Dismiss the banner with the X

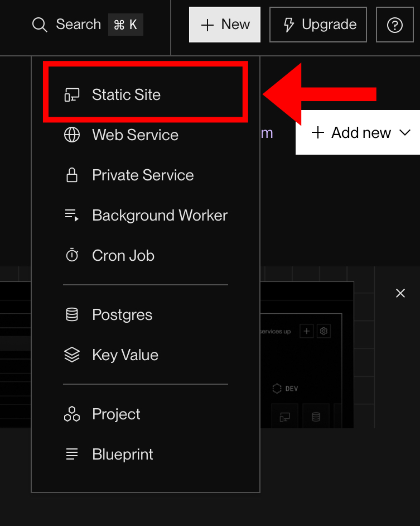point(400,293)
